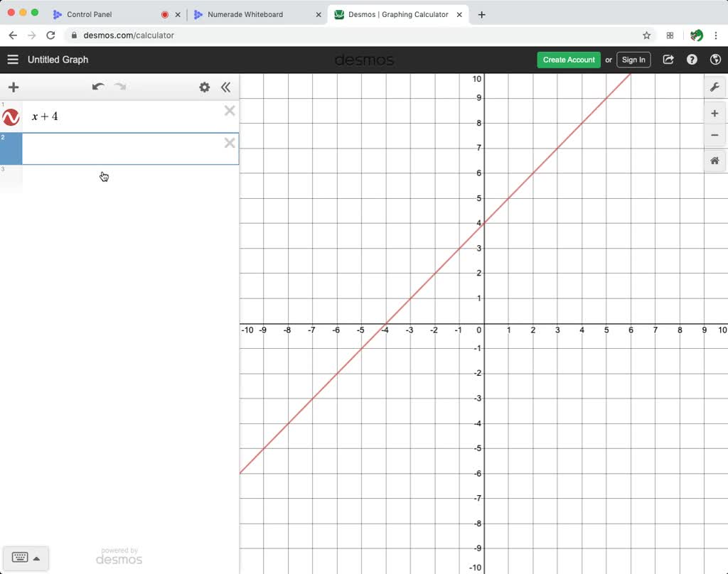Image resolution: width=728 pixels, height=574 pixels.
Task: Open the edit list settings gear
Action: tap(204, 87)
